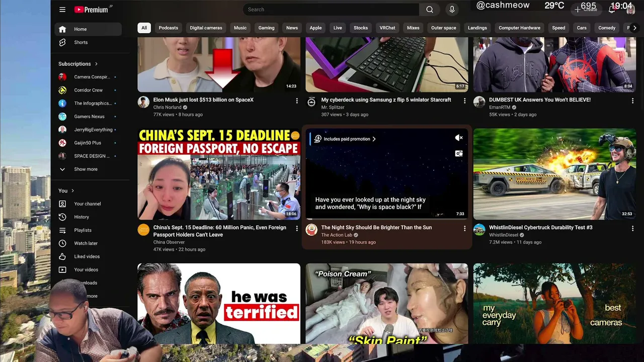Open the 'Poison Cream' thumbnail

click(387, 304)
